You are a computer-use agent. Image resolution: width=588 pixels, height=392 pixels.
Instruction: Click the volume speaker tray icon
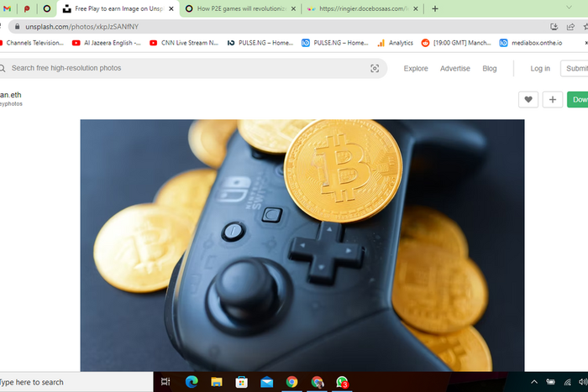pyautogui.click(x=583, y=382)
